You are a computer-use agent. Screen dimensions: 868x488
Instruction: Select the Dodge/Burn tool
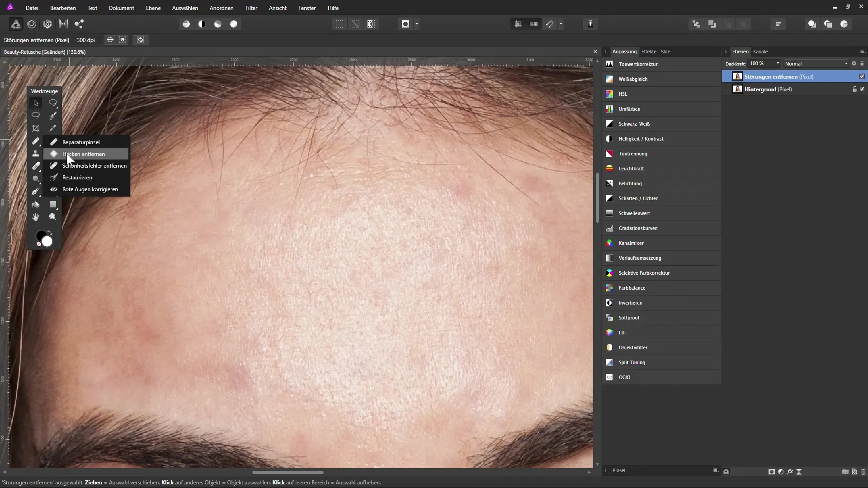pos(36,179)
